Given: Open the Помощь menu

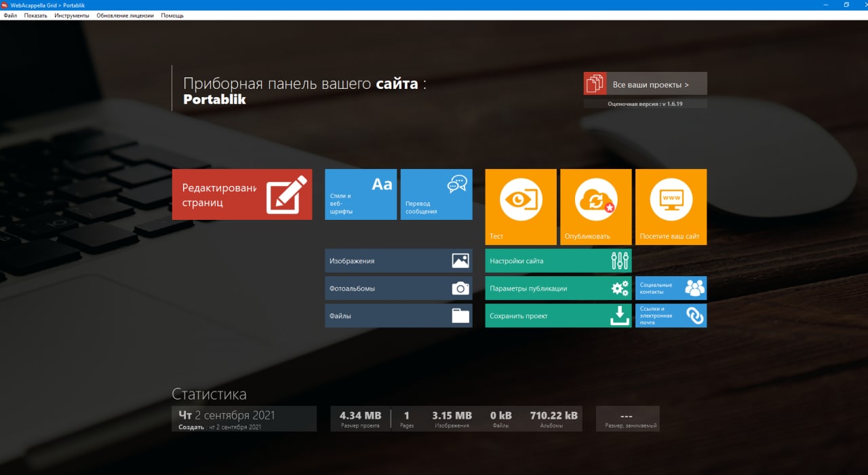Looking at the screenshot, I should 172,15.
